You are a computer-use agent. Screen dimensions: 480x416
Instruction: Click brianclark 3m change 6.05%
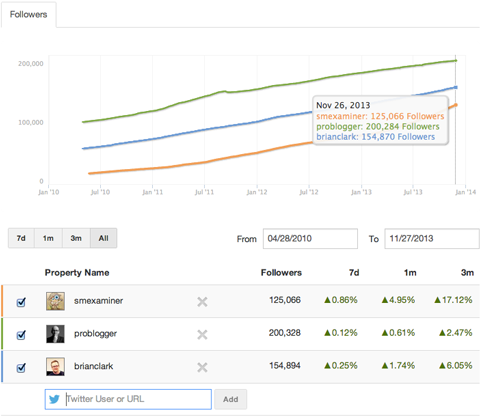455,365
